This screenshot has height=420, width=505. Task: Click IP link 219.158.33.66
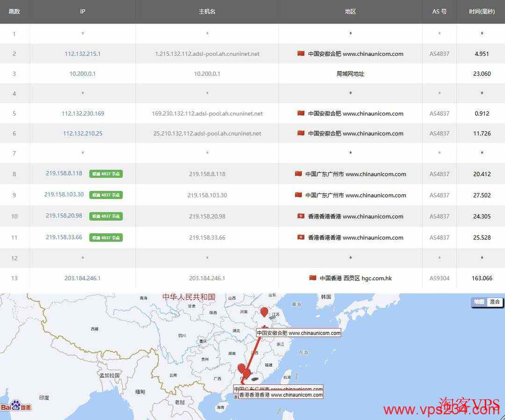64,237
